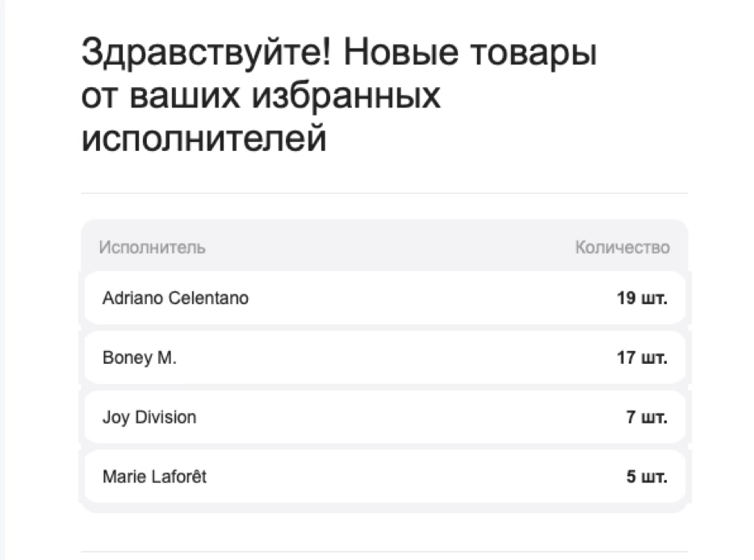Click the Marie Laforêt artist name

click(154, 477)
